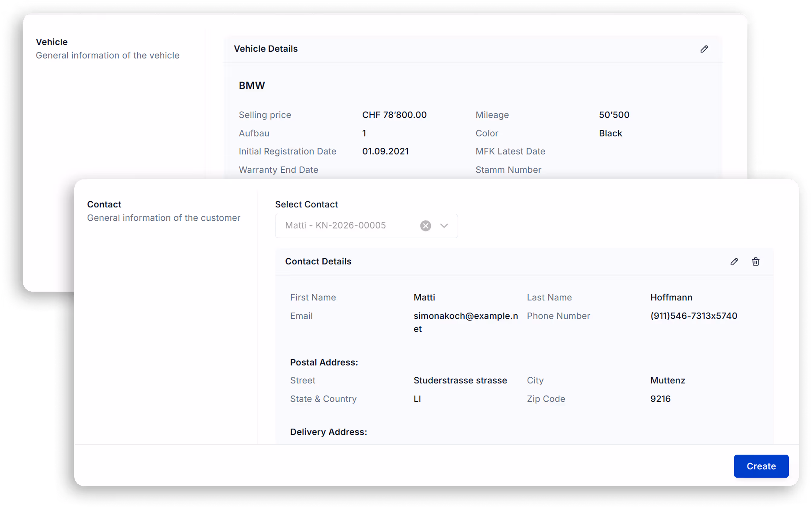This screenshot has width=812, height=509.
Task: Click the 50'500 mileage value
Action: (x=614, y=115)
